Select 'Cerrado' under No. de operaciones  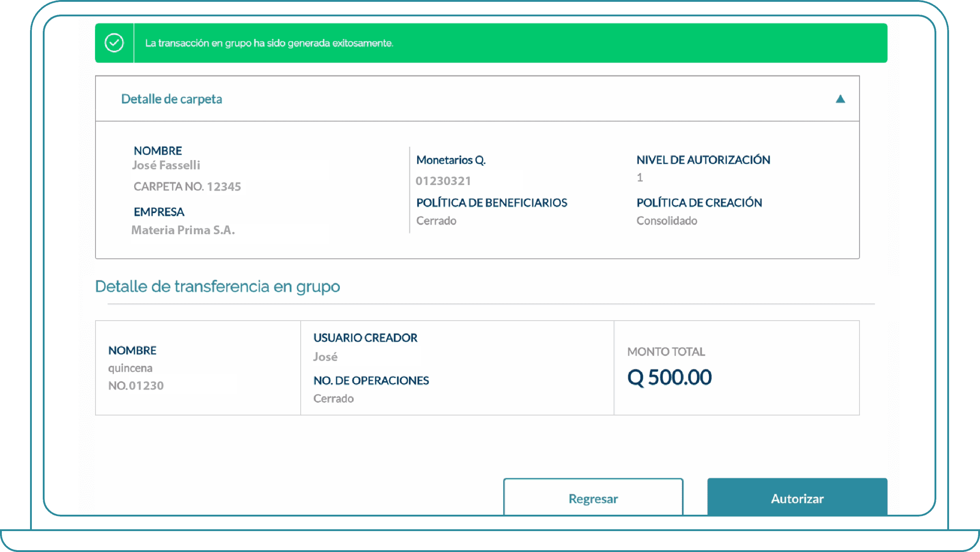[x=333, y=398]
